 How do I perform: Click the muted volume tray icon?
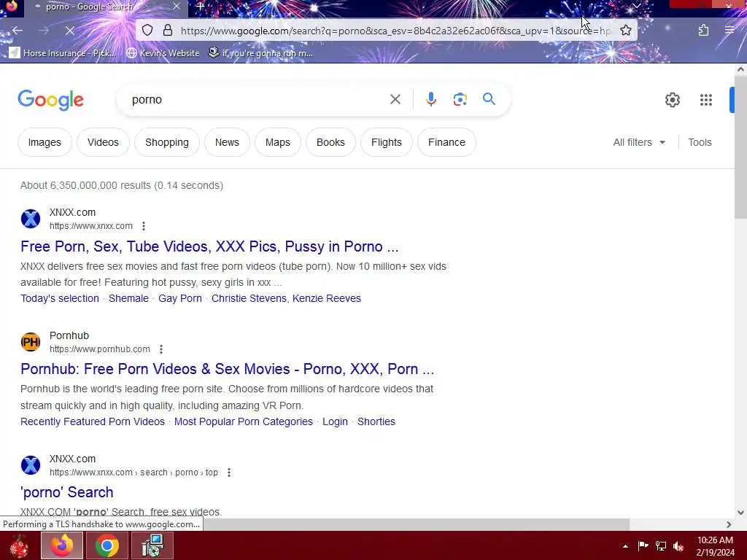tap(678, 546)
